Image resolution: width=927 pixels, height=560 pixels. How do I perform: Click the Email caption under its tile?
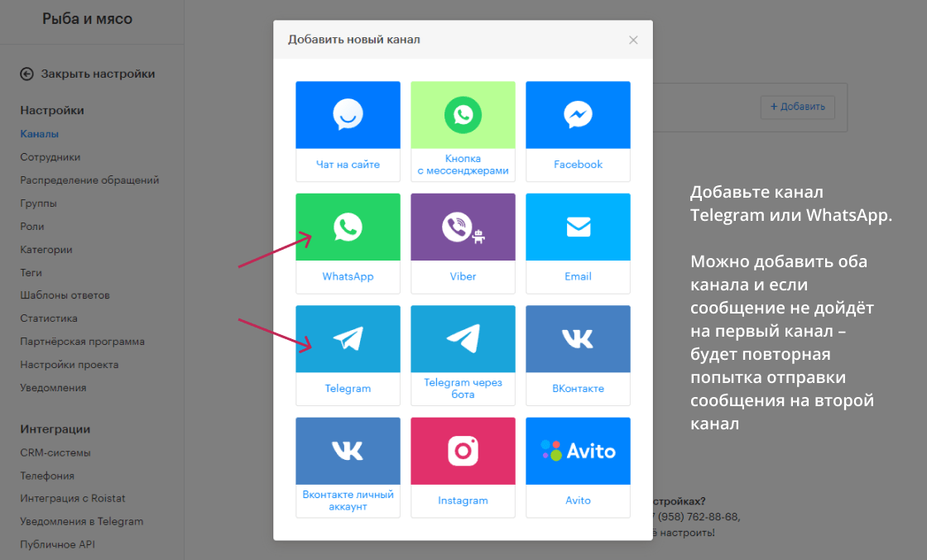click(578, 276)
